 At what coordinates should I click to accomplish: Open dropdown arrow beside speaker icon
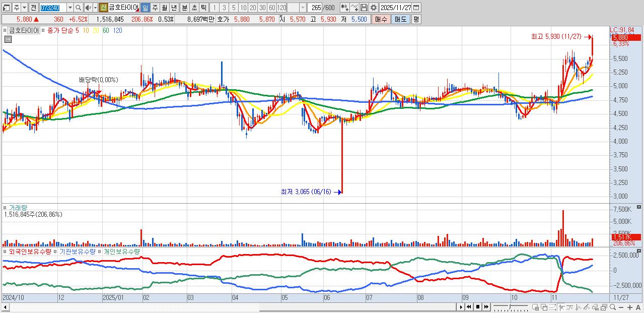click(x=95, y=8)
